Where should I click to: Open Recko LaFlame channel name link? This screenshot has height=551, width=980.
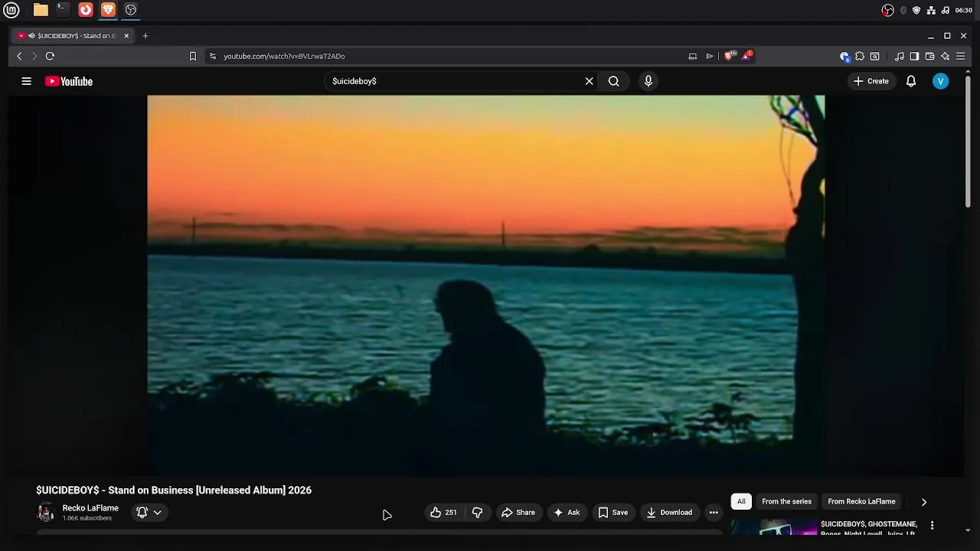(x=90, y=508)
